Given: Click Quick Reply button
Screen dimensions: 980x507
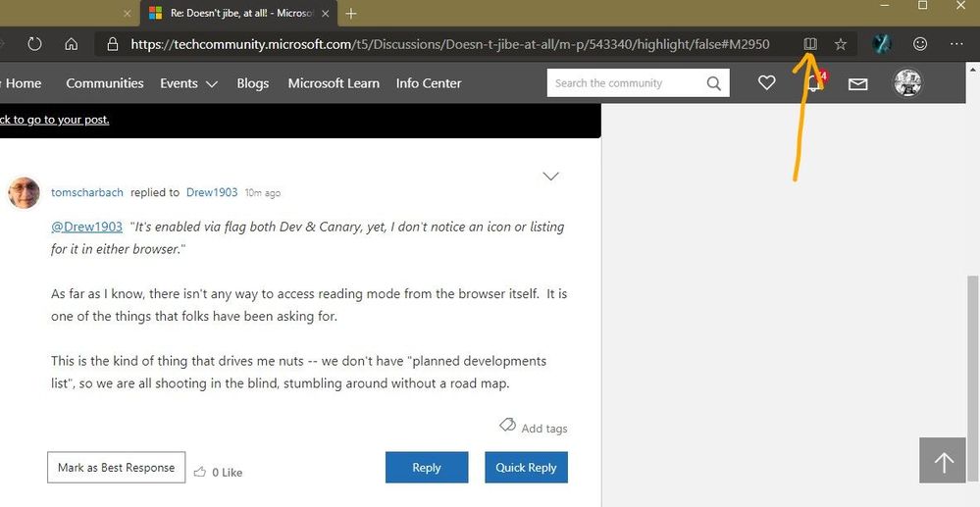Looking at the screenshot, I should [526, 467].
